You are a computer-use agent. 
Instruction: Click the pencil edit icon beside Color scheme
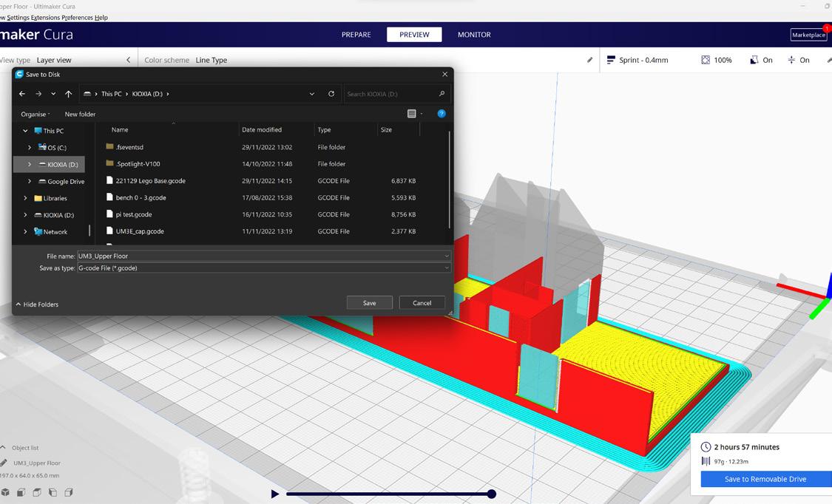point(589,60)
